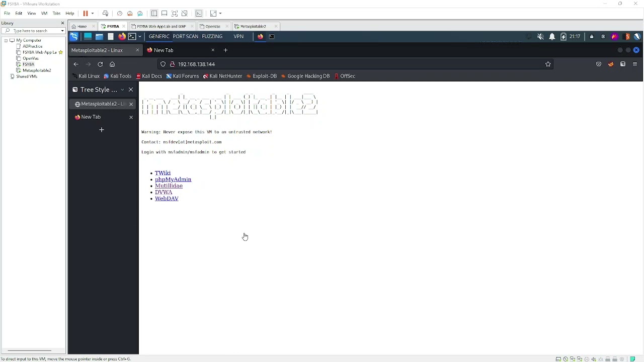
Task: Click the Unity mode toolbar icon
Action: (185, 14)
